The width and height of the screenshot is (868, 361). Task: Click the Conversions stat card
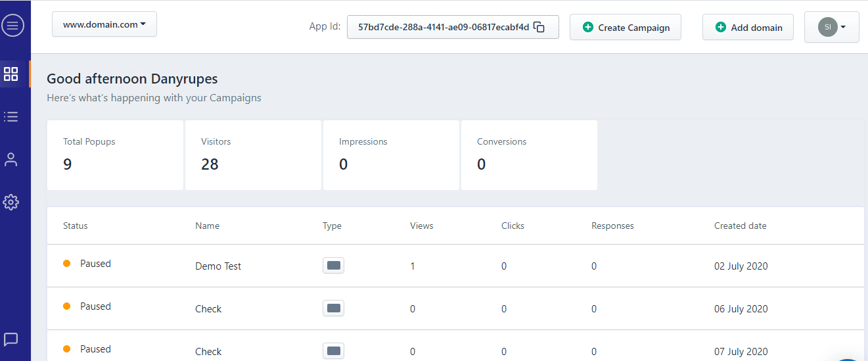point(529,155)
